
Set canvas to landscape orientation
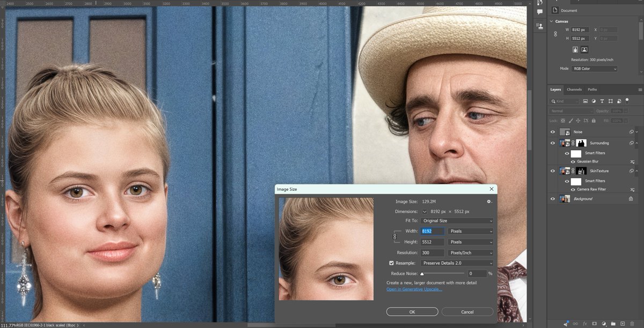tap(584, 49)
